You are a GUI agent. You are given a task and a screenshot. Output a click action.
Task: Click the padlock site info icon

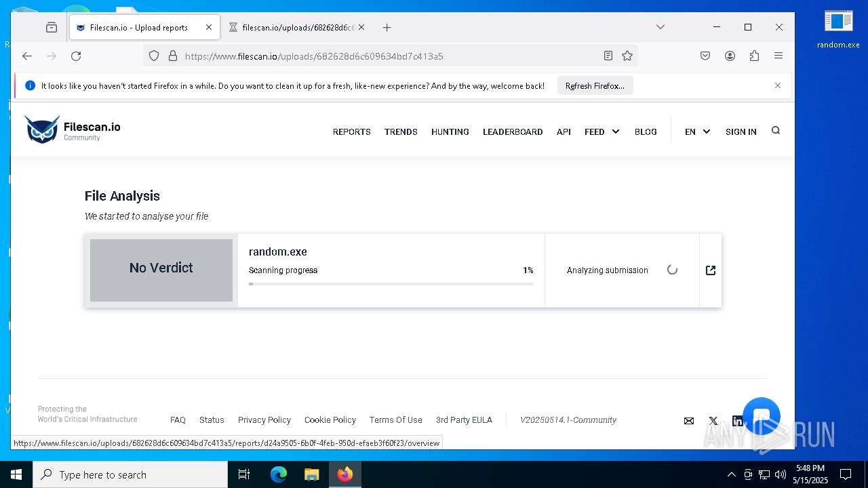(172, 56)
